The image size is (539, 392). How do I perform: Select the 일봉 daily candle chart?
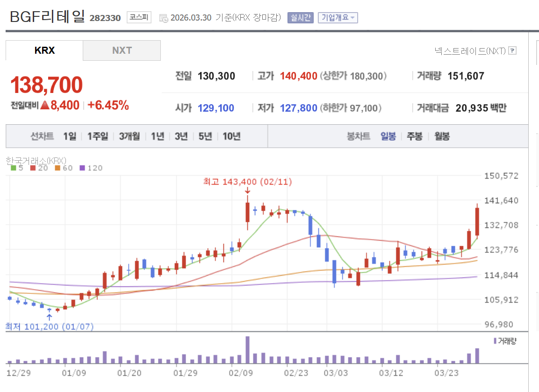tap(388, 136)
